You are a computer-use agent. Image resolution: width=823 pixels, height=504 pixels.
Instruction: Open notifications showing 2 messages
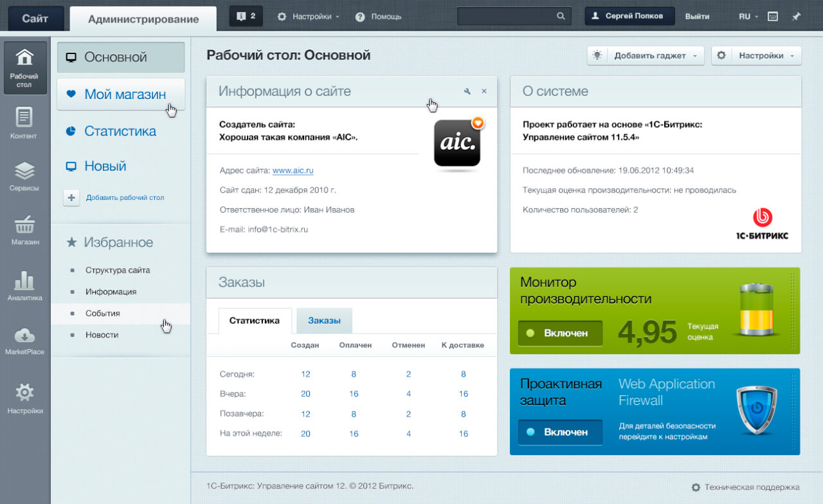pyautogui.click(x=245, y=16)
